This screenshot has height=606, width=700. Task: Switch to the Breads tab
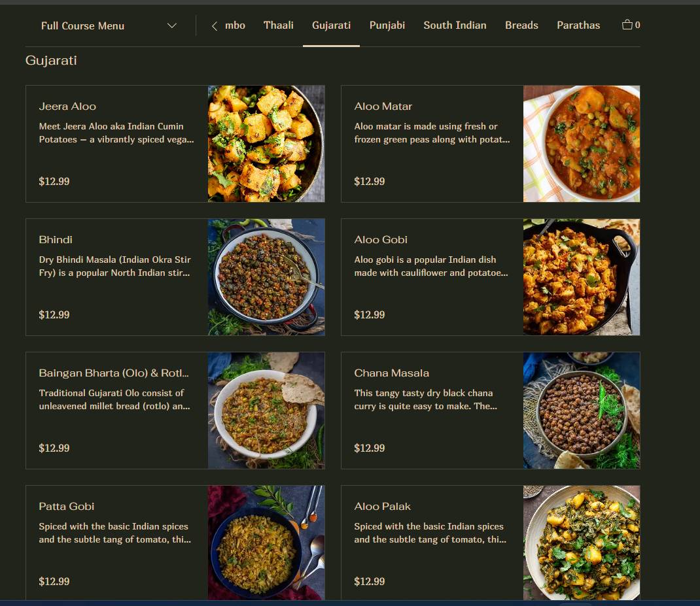521,25
